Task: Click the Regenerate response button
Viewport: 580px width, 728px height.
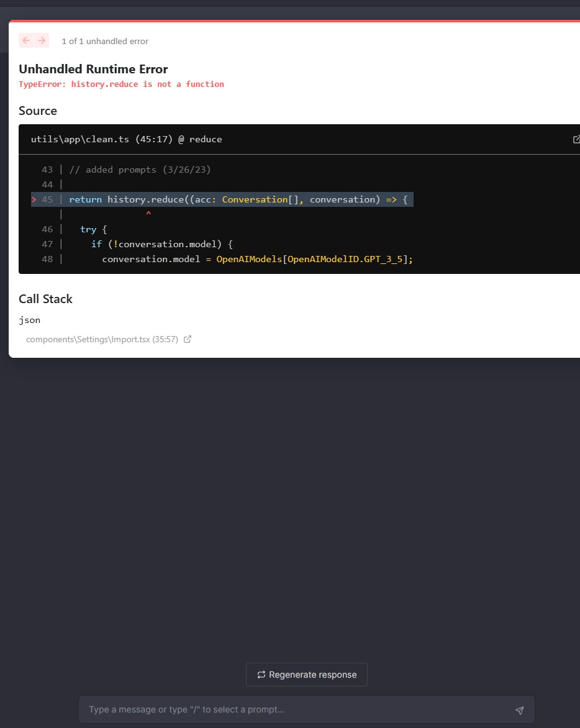Action: click(x=306, y=675)
